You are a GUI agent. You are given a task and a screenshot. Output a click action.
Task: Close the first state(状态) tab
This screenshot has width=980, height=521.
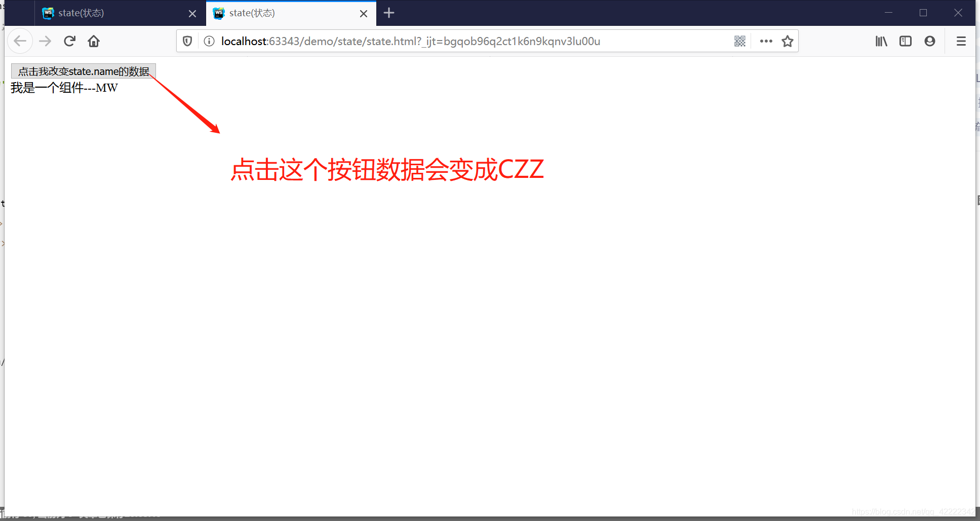click(192, 13)
